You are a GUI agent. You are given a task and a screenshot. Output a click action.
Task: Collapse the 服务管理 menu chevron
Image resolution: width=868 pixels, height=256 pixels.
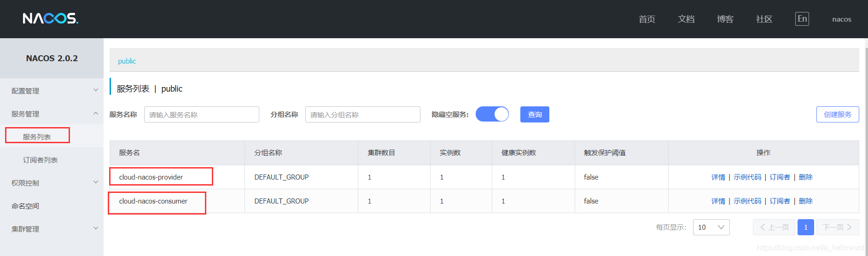click(96, 113)
